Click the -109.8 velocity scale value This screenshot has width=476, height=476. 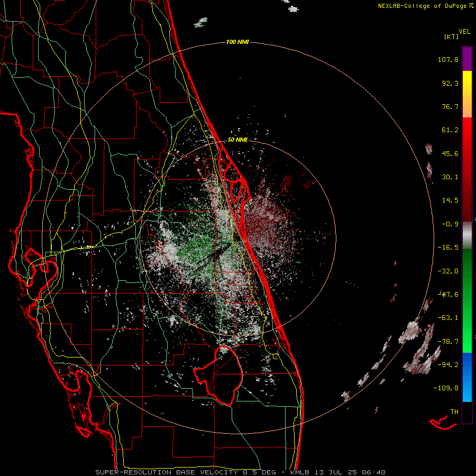point(446,388)
